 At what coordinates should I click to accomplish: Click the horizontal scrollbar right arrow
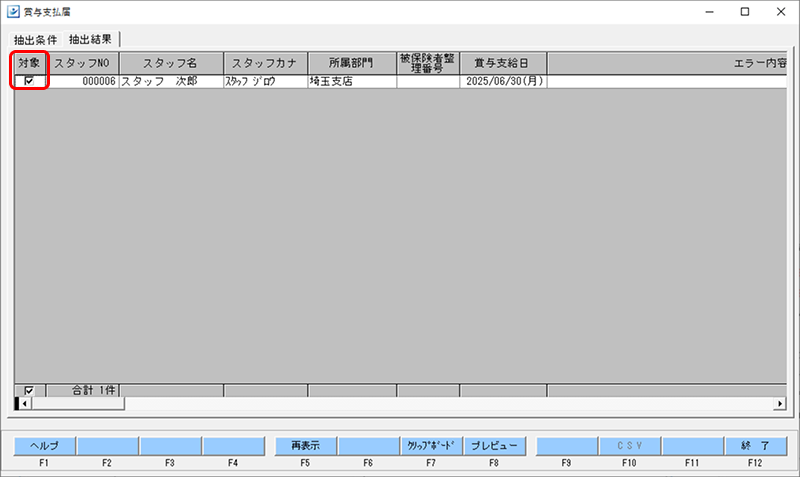coord(780,404)
